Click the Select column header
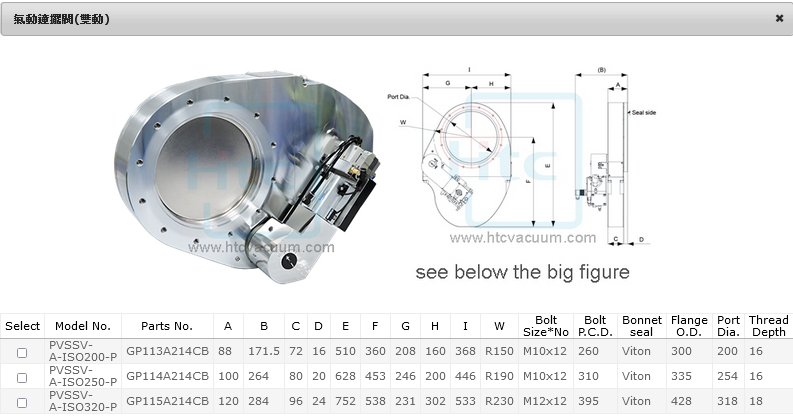Image resolution: width=793 pixels, height=420 pixels. click(22, 326)
